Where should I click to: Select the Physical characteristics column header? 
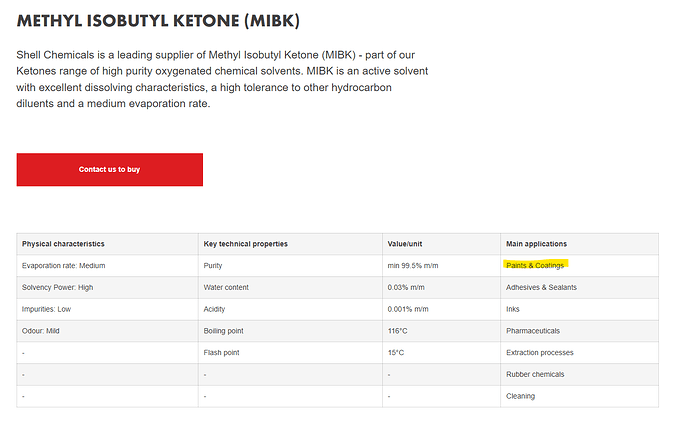click(x=63, y=244)
